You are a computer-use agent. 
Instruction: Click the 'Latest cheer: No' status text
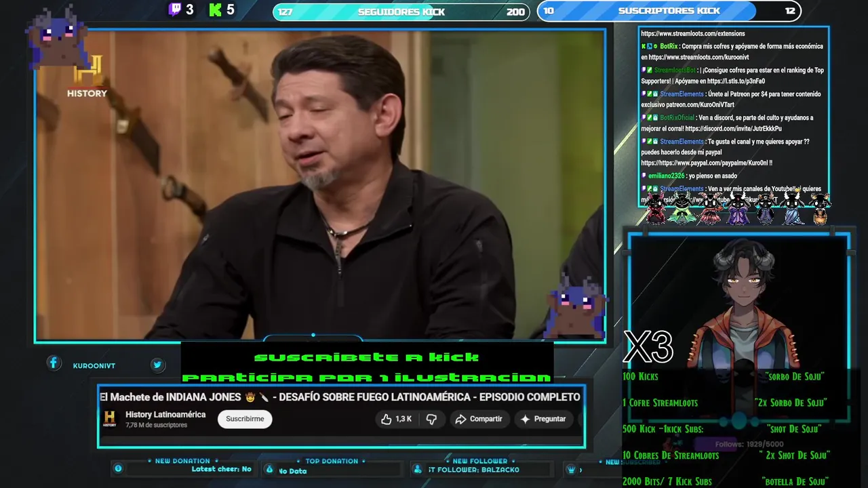pyautogui.click(x=221, y=469)
